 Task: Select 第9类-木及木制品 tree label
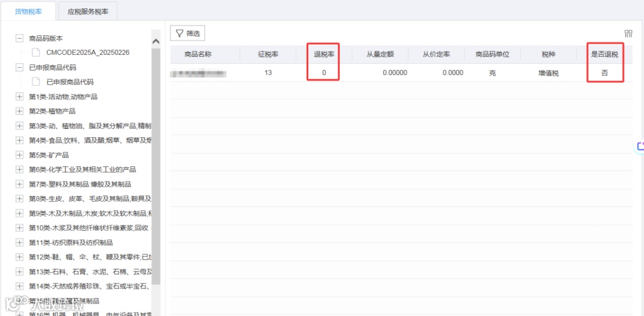click(90, 213)
